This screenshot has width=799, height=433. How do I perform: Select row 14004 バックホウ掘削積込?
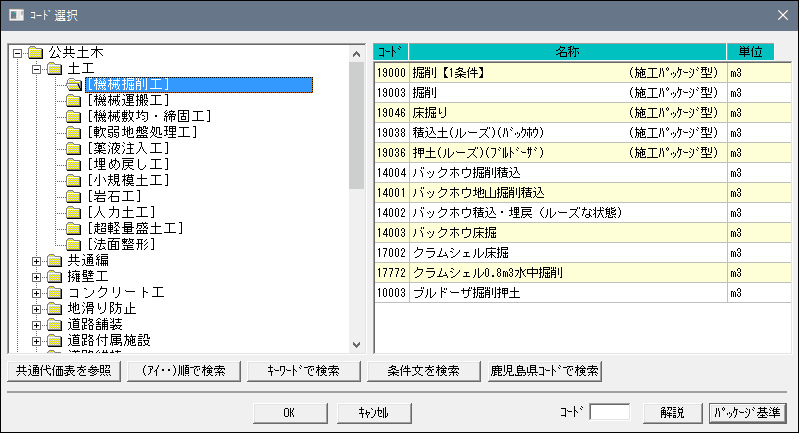(582, 173)
